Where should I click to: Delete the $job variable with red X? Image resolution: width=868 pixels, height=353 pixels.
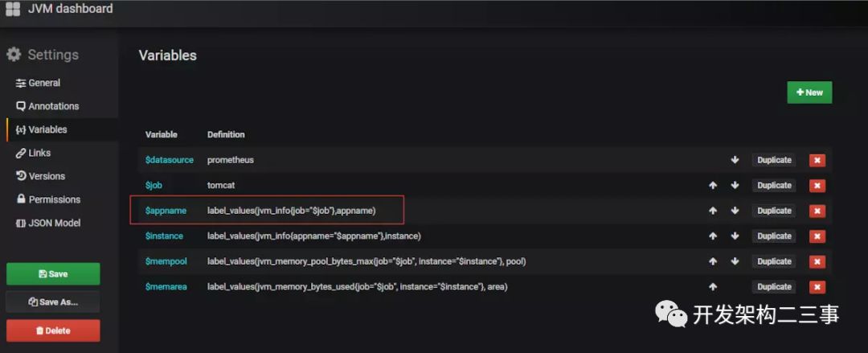tap(817, 186)
